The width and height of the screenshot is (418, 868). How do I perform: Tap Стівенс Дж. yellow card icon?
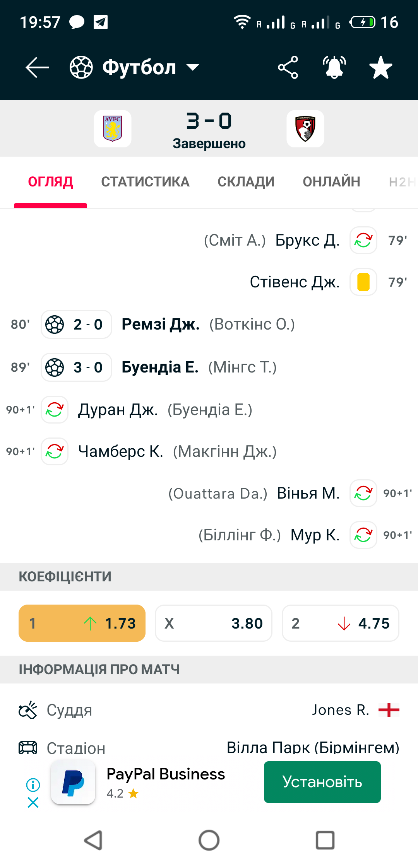click(363, 282)
